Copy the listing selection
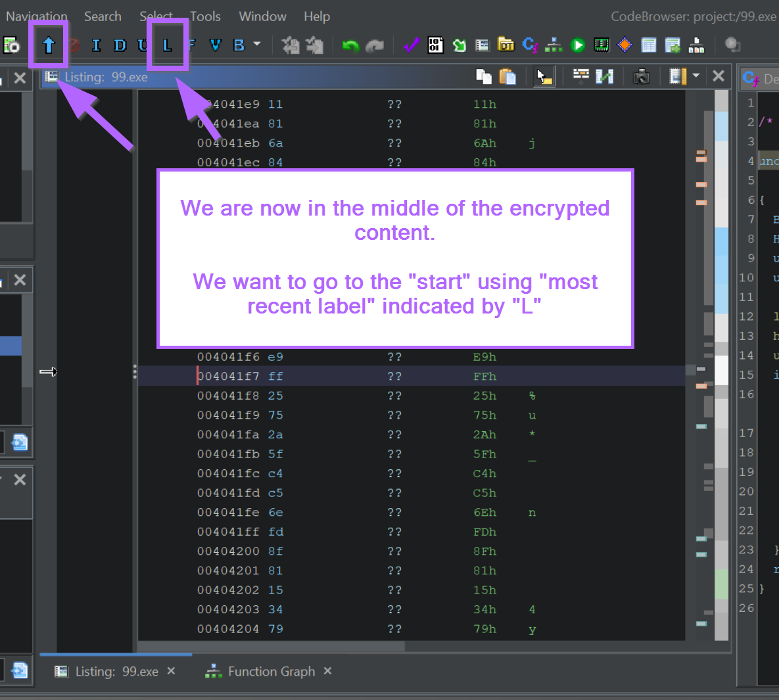 pyautogui.click(x=483, y=76)
